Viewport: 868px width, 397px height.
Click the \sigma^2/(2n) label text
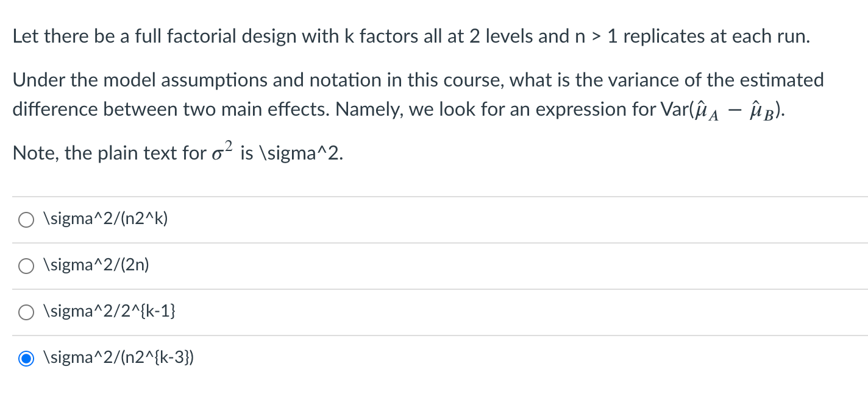[x=96, y=265]
